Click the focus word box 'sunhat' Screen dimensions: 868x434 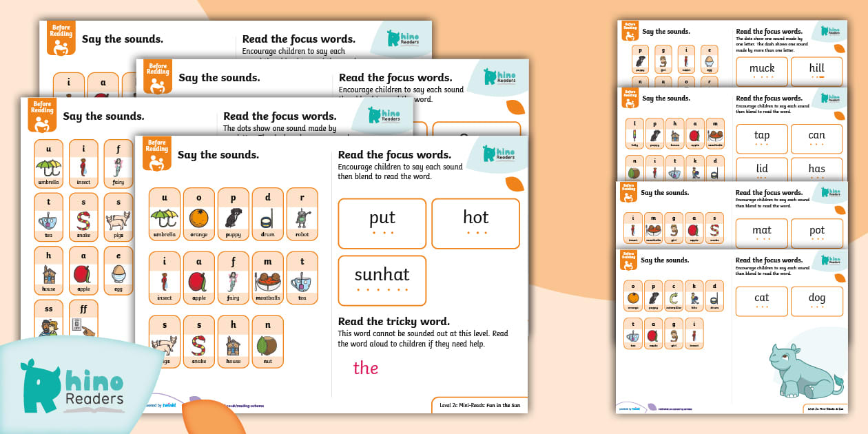coord(382,280)
